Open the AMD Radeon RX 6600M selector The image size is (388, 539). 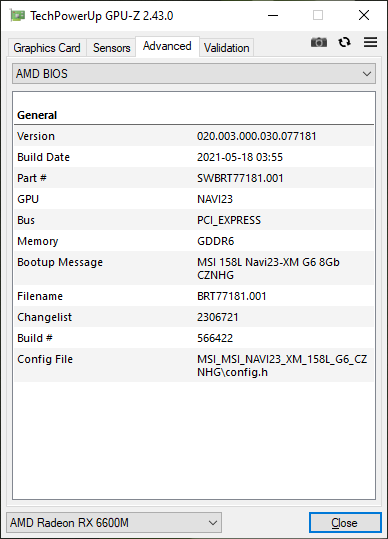coord(114,523)
